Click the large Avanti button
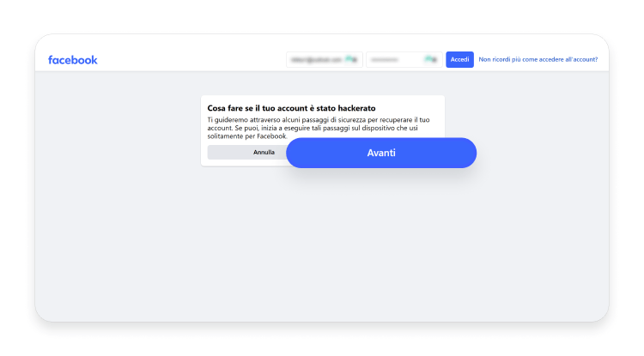This screenshot has height=356, width=644. [381, 153]
